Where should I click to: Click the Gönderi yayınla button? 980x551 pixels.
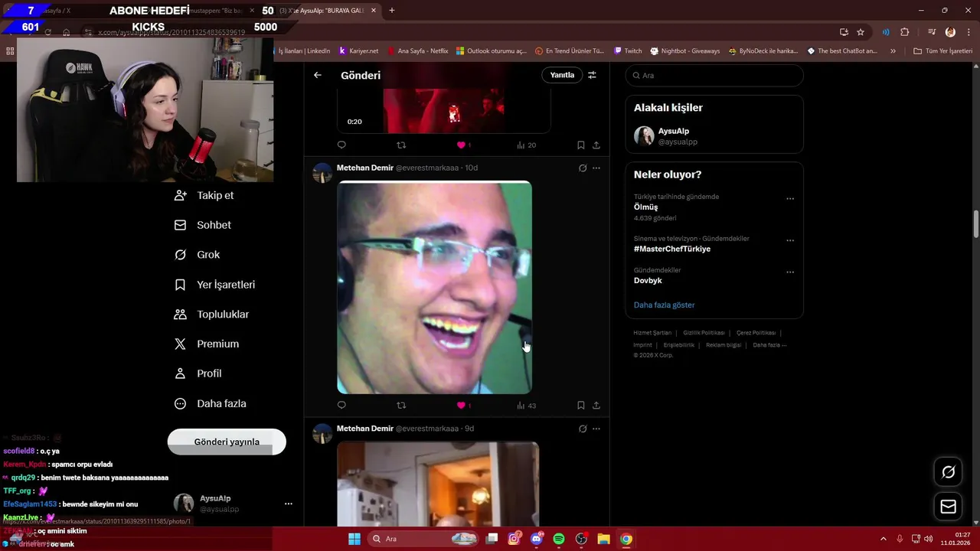coord(227,442)
